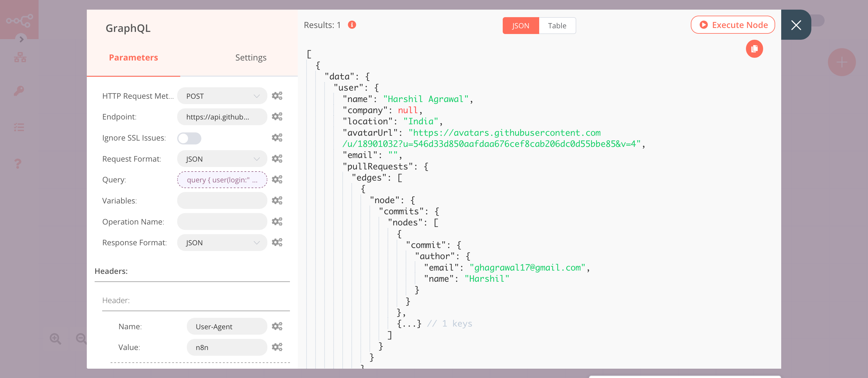Viewport: 868px width, 378px height.
Task: Open gear options for Endpoint parameter
Action: pyautogui.click(x=277, y=116)
